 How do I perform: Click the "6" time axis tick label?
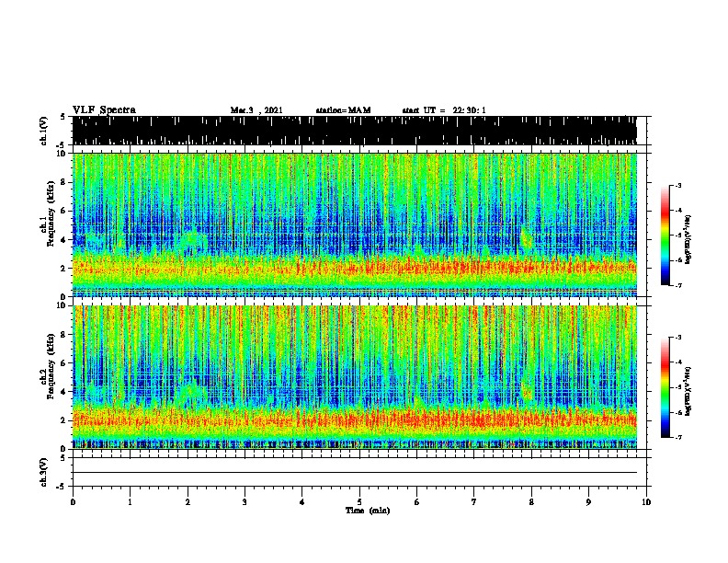click(x=417, y=502)
